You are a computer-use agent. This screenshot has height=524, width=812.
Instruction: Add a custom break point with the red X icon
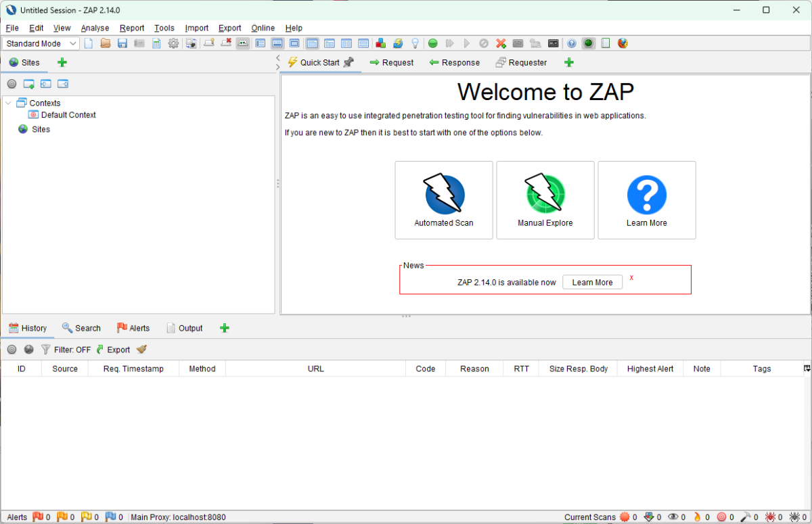tap(500, 43)
